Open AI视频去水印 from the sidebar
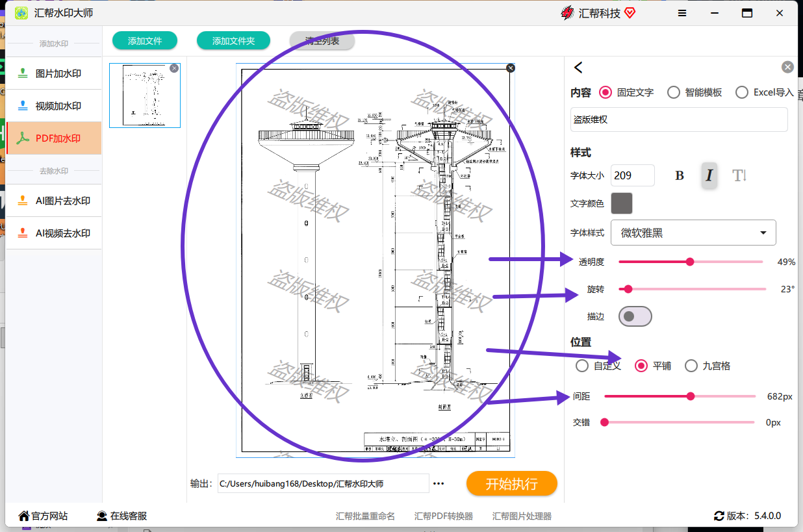The height and width of the screenshot is (532, 803). coord(54,233)
